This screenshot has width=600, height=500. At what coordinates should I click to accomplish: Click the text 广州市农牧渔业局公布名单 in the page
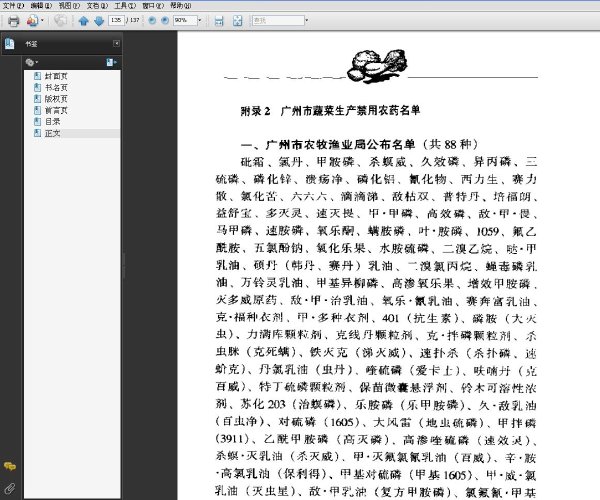pos(340,144)
